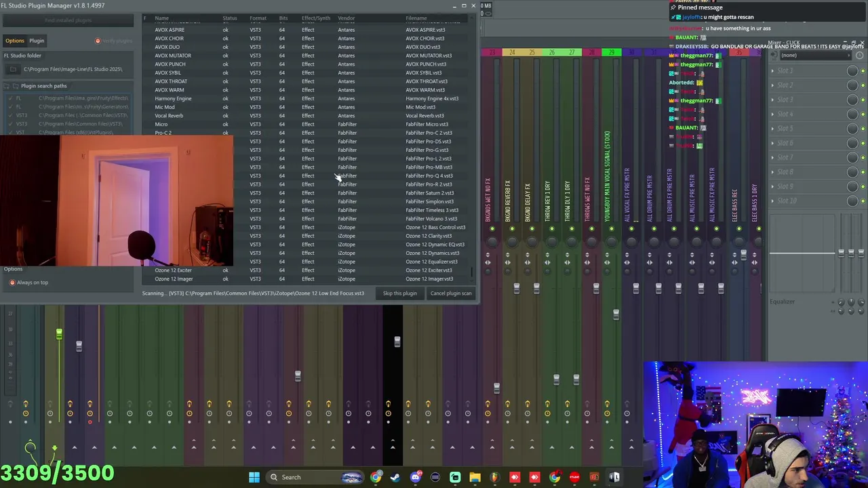Open FL Studio fruit icon on taskbar

click(x=494, y=477)
